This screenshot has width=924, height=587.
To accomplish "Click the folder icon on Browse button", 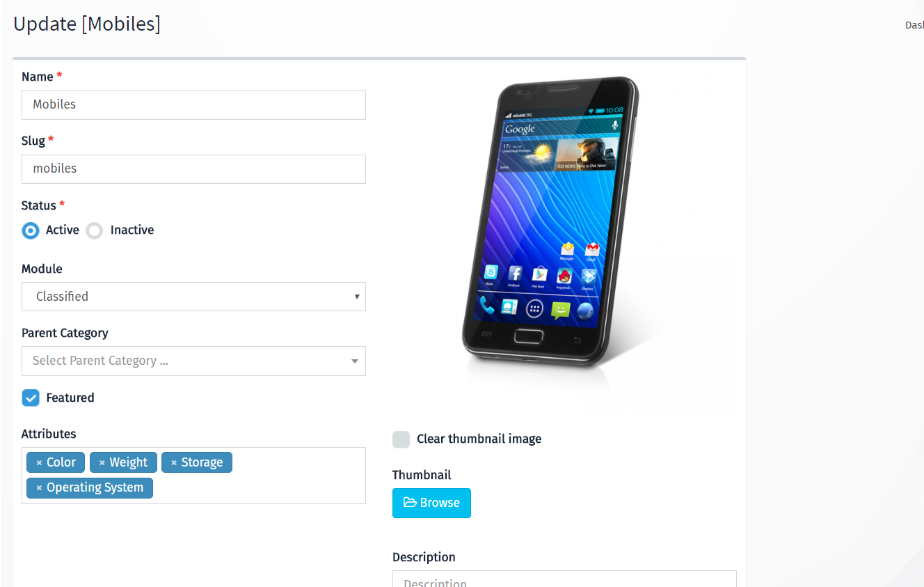I will 411,503.
